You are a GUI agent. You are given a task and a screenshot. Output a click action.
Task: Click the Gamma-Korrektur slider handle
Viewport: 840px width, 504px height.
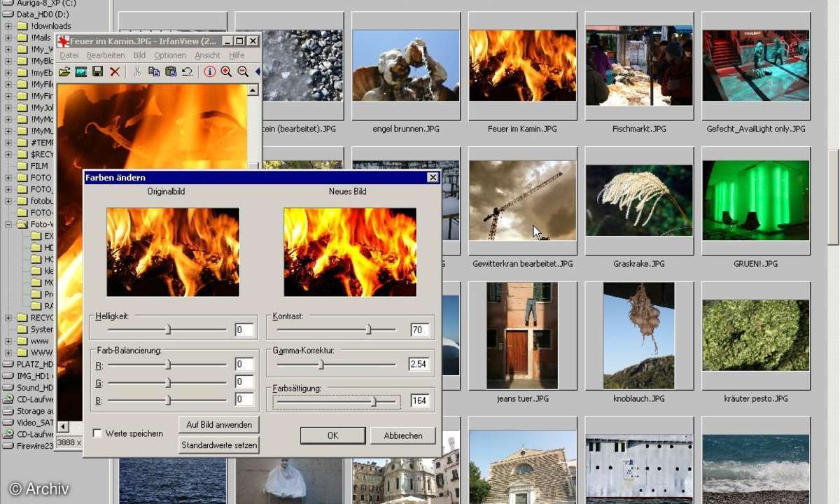[x=321, y=364]
